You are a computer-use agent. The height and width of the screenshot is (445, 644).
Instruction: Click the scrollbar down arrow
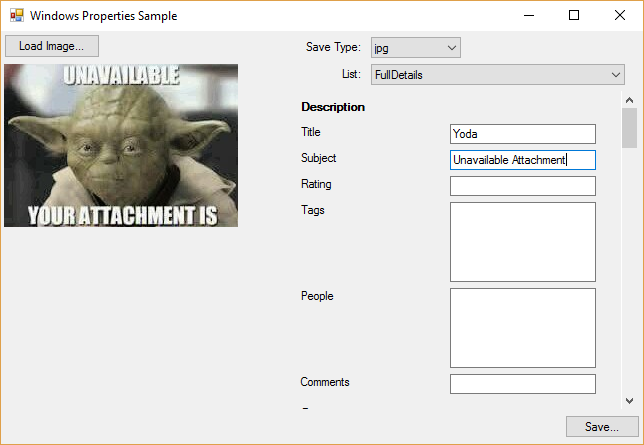click(629, 400)
